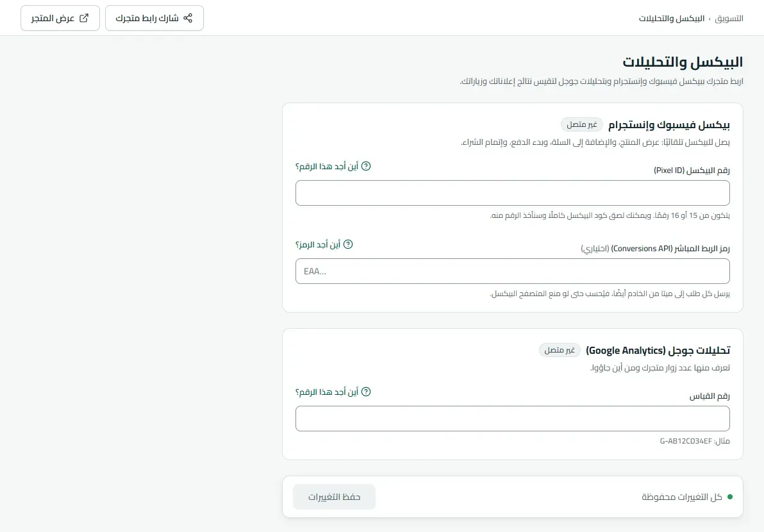The width and height of the screenshot is (764, 532).
Task: Open the عرض المتجر button
Action: pyautogui.click(x=60, y=18)
